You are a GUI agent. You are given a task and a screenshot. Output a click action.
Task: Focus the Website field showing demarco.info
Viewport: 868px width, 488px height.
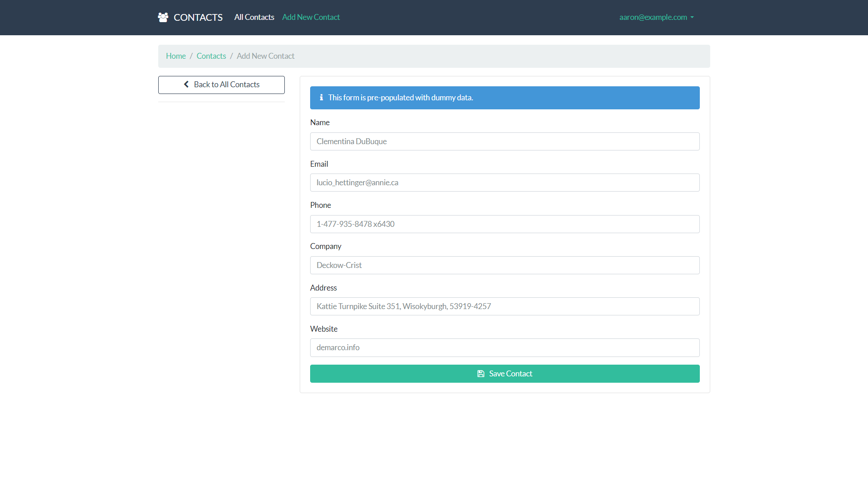pyautogui.click(x=505, y=347)
